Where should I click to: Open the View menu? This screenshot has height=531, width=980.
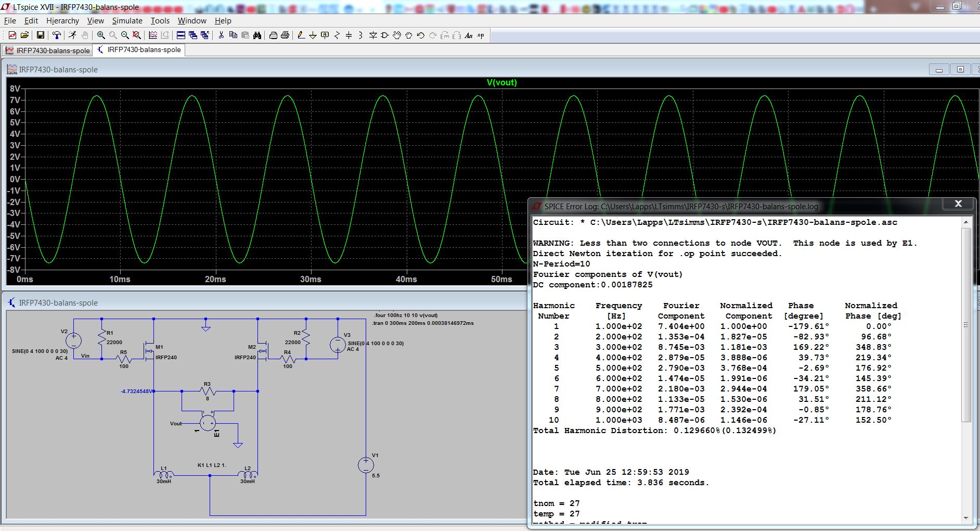(x=95, y=21)
